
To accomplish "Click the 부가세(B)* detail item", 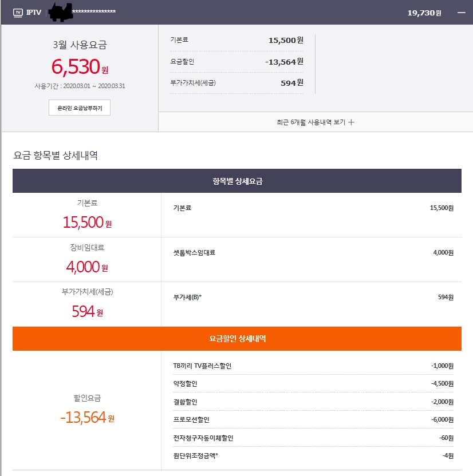I will (187, 297).
